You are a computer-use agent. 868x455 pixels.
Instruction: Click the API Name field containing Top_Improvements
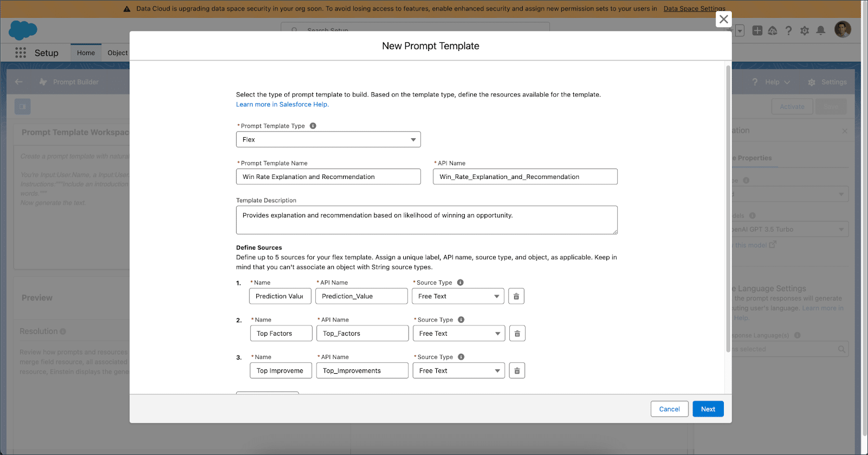click(x=362, y=371)
